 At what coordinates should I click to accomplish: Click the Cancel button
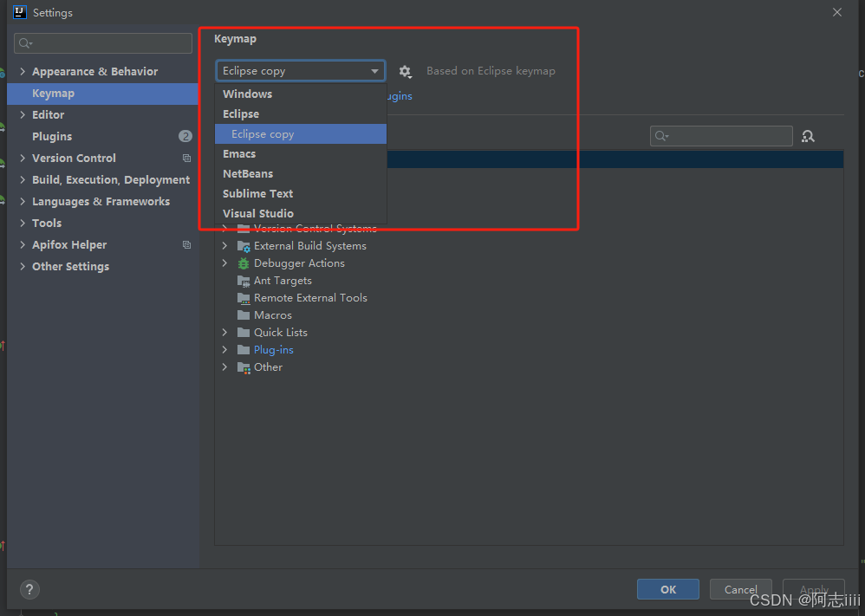click(x=740, y=589)
